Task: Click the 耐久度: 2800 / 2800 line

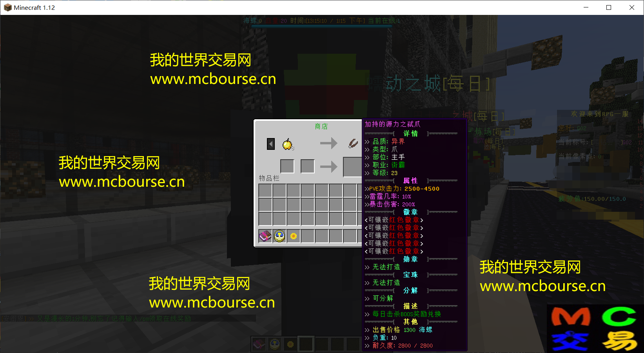Action: pyautogui.click(x=399, y=345)
